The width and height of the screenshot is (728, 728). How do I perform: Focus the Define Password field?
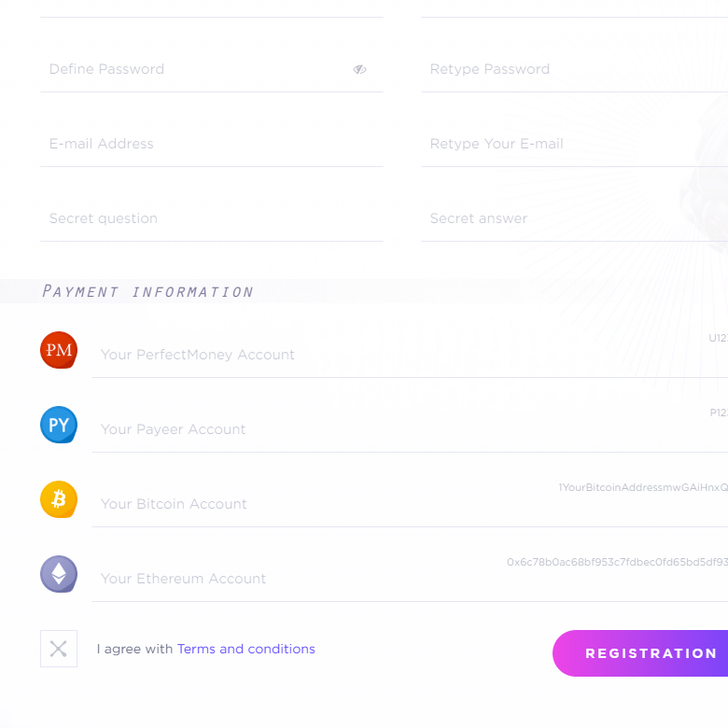tap(212, 69)
